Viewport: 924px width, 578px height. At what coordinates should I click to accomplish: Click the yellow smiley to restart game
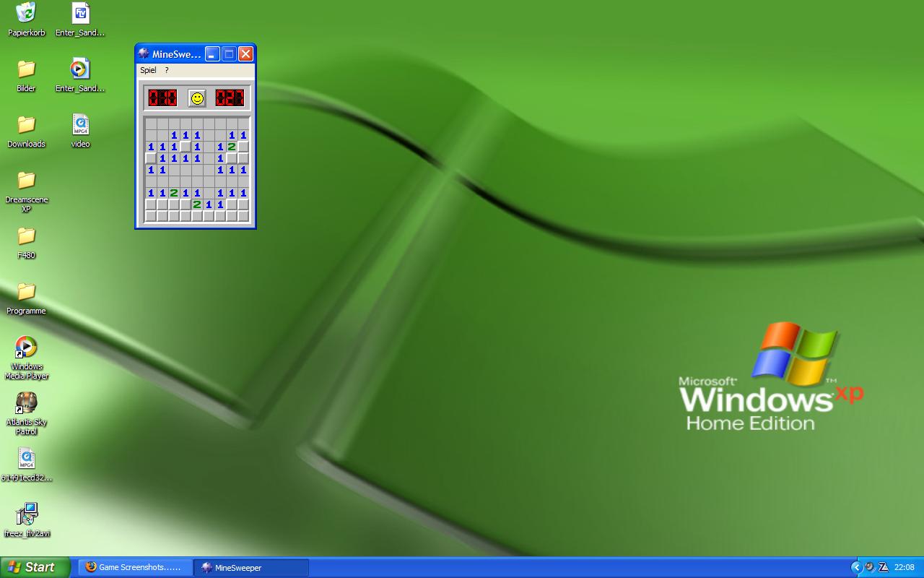coord(197,98)
